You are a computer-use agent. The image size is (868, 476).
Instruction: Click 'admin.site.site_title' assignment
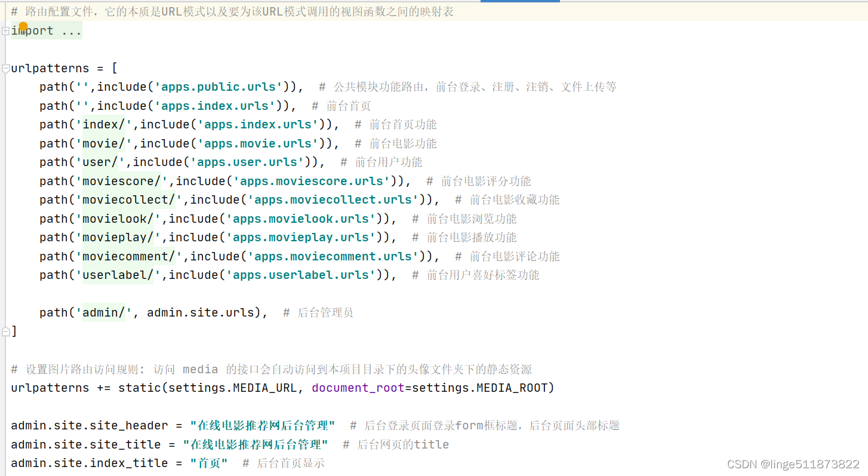[x=86, y=444]
